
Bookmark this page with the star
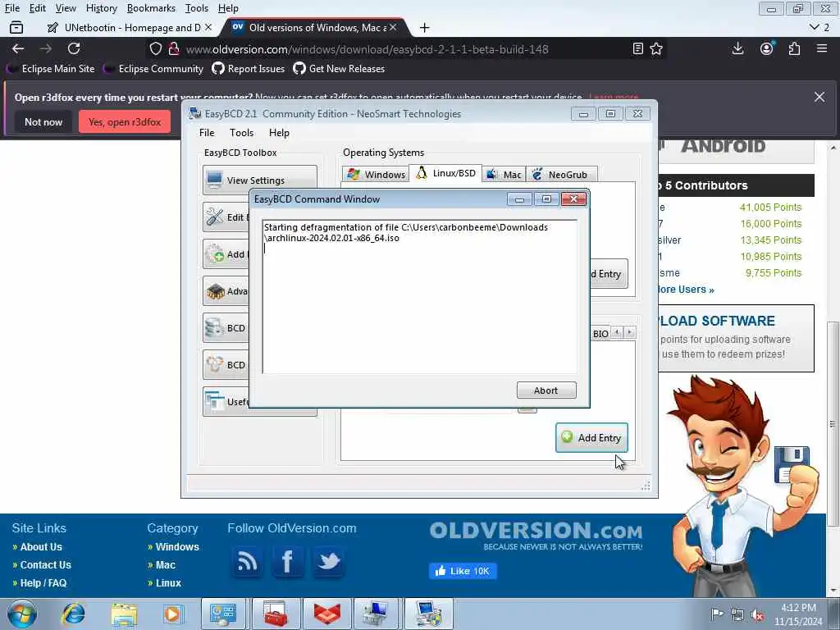(656, 48)
